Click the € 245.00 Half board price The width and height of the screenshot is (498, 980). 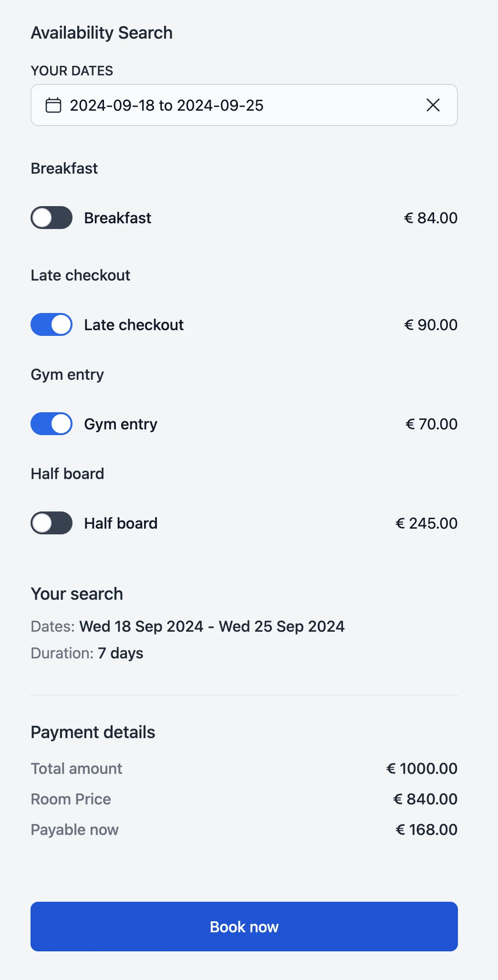[x=426, y=523]
